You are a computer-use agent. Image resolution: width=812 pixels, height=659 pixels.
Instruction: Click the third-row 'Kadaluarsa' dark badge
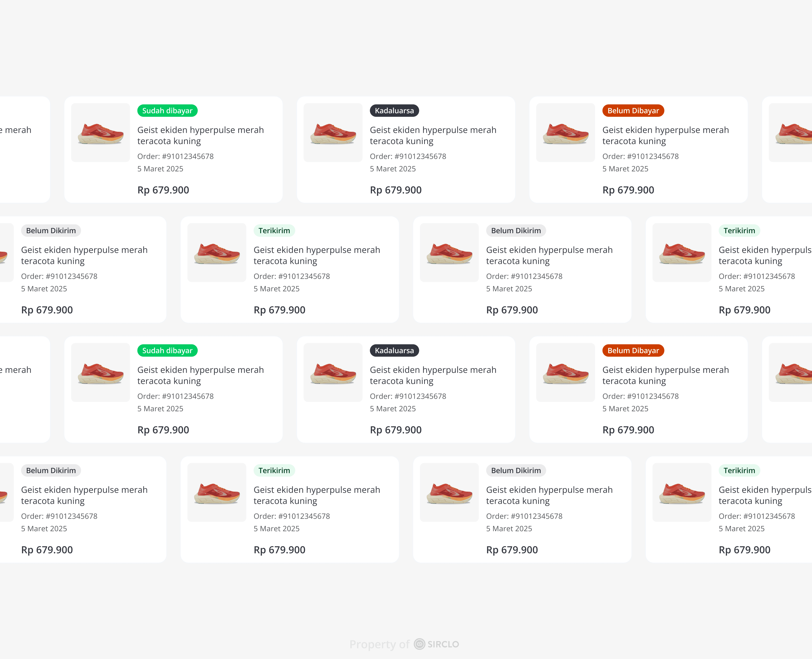394,350
